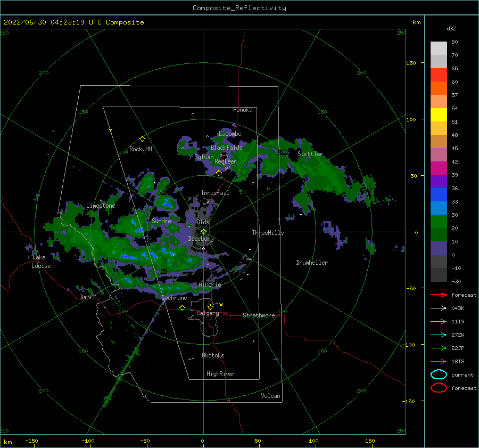Click the Innisfail city label
Viewport: 479px width, 448px height.
tap(215, 193)
